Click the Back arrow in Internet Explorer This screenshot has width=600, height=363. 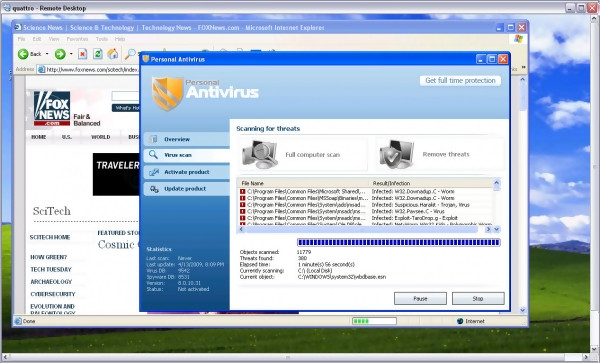(23, 54)
